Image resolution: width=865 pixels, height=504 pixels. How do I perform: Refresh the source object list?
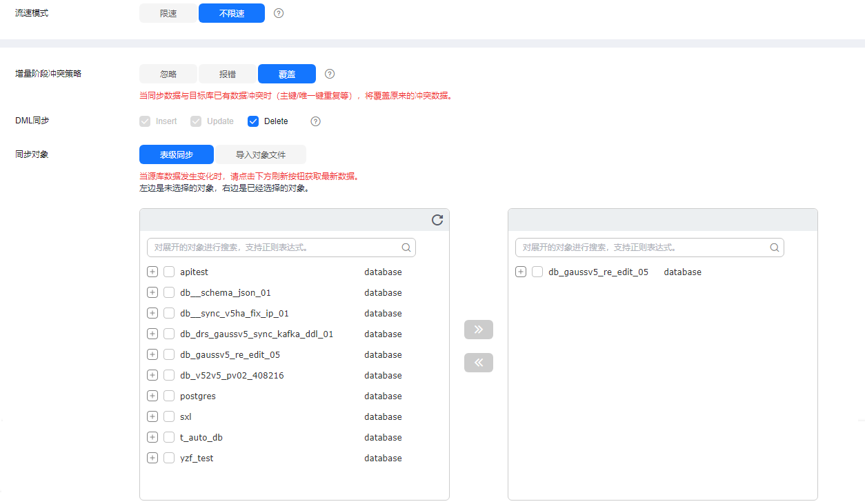tap(437, 220)
